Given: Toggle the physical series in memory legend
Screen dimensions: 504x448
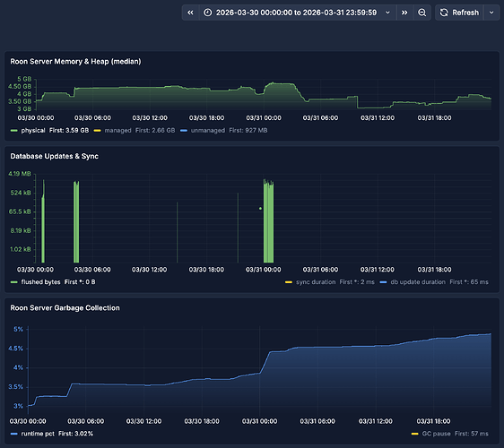Looking at the screenshot, I should pyautogui.click(x=33, y=131).
